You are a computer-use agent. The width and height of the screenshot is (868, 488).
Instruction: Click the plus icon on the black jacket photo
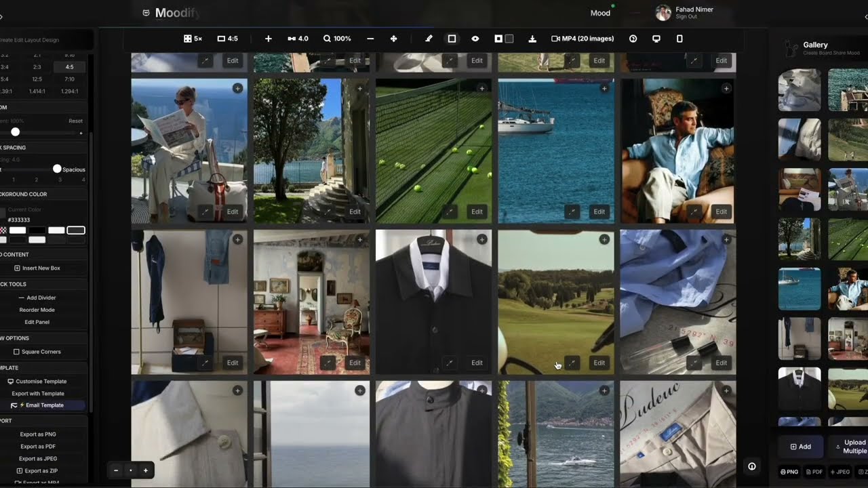pos(482,239)
